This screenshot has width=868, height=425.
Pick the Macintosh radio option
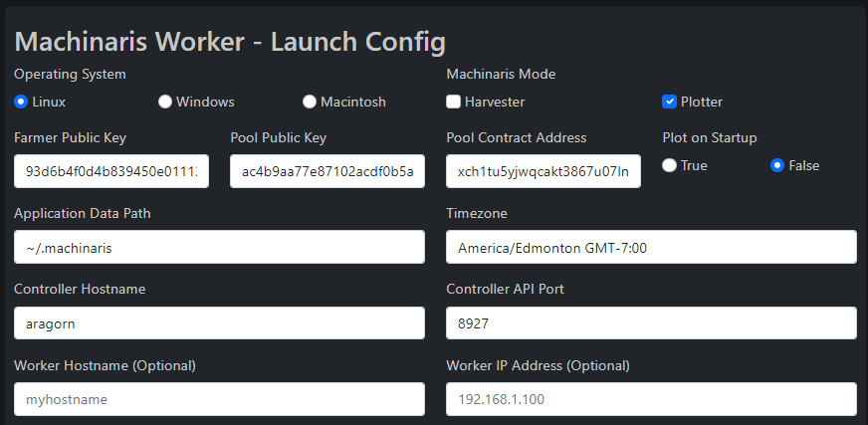click(310, 102)
